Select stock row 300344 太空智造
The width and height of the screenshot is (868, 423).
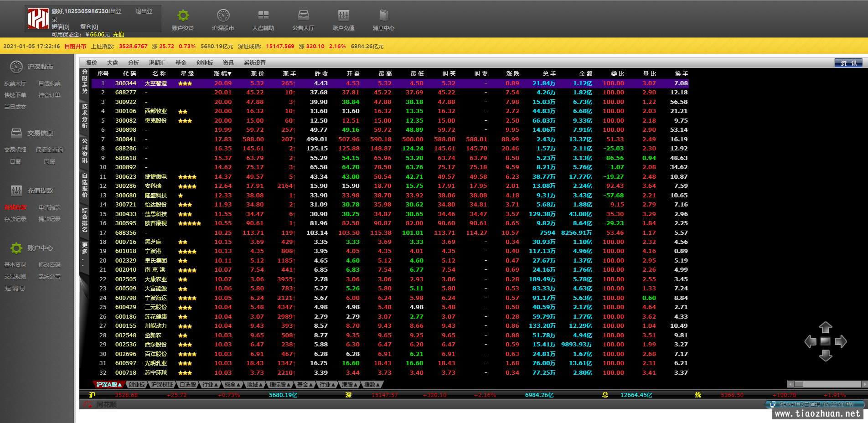tap(390, 83)
